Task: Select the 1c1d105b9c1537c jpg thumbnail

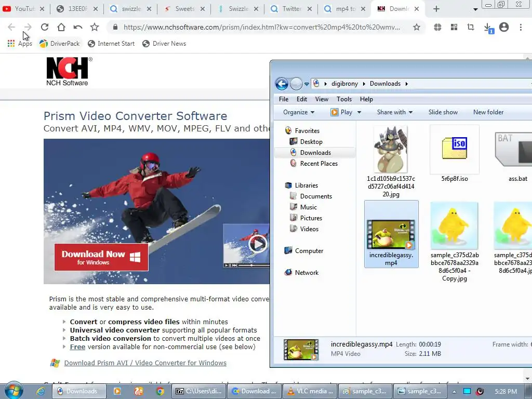Action: click(391, 149)
